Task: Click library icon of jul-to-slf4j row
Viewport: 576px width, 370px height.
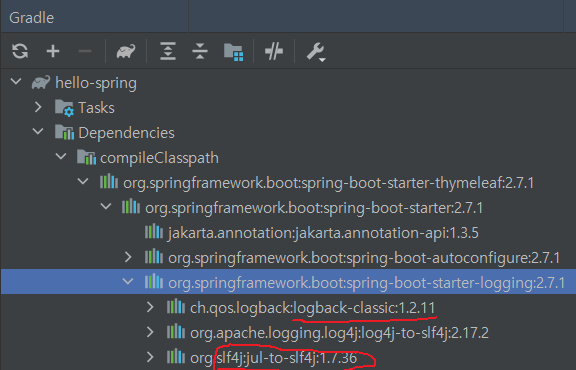Action: [x=176, y=357]
